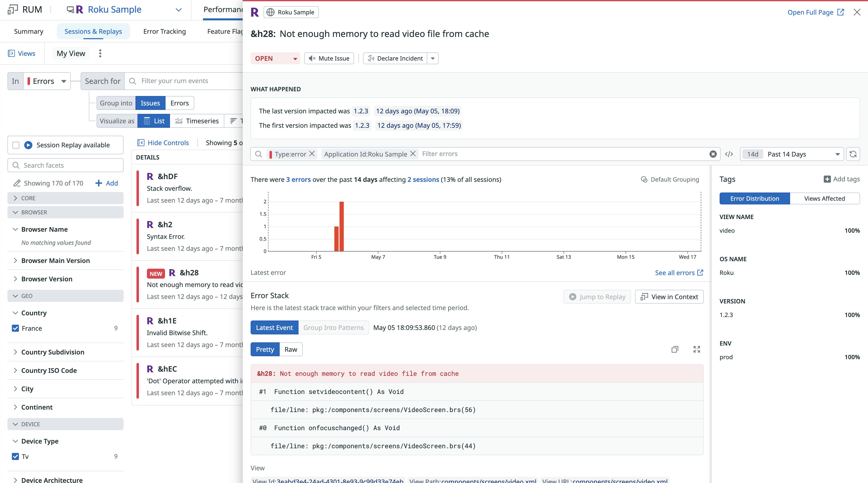The image size is (868, 483).
Task: Enable Session Replay available checkbox
Action: tap(16, 145)
